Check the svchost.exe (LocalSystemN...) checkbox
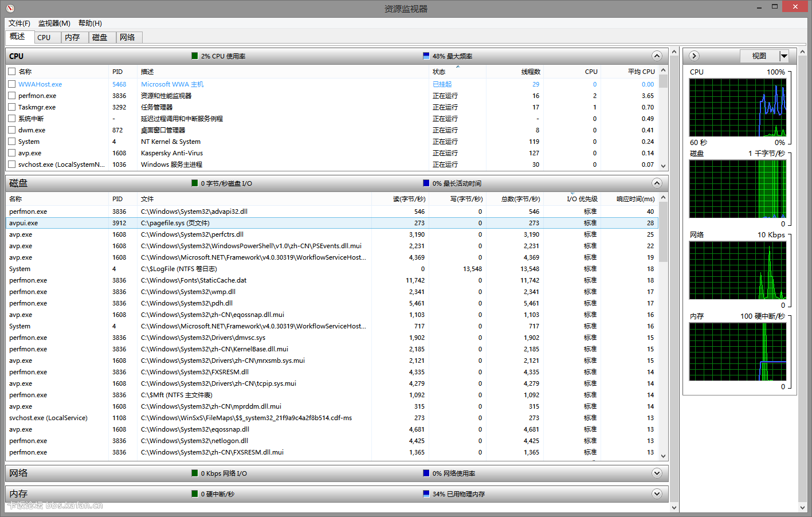Image resolution: width=812 pixels, height=517 pixels. coord(12,164)
